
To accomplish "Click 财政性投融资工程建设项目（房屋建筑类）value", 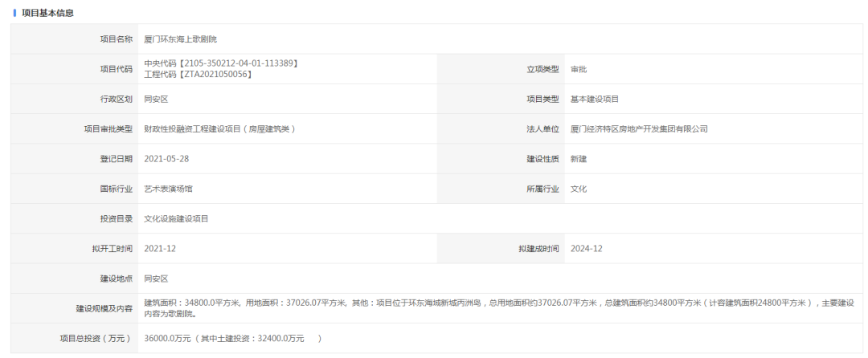I will pos(221,129).
